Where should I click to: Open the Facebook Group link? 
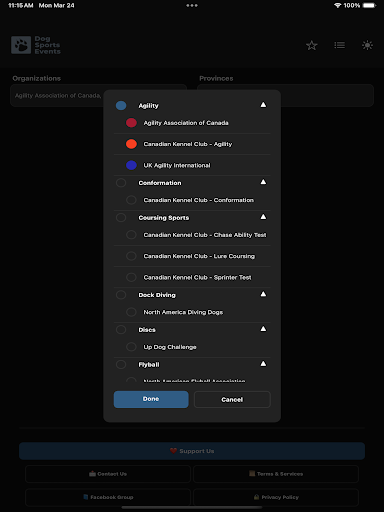point(108,497)
